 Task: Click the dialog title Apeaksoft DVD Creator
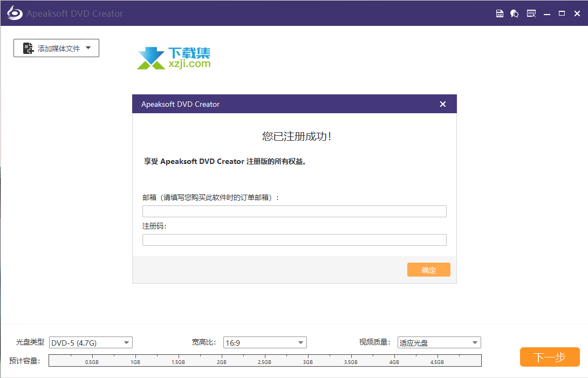[x=180, y=104]
